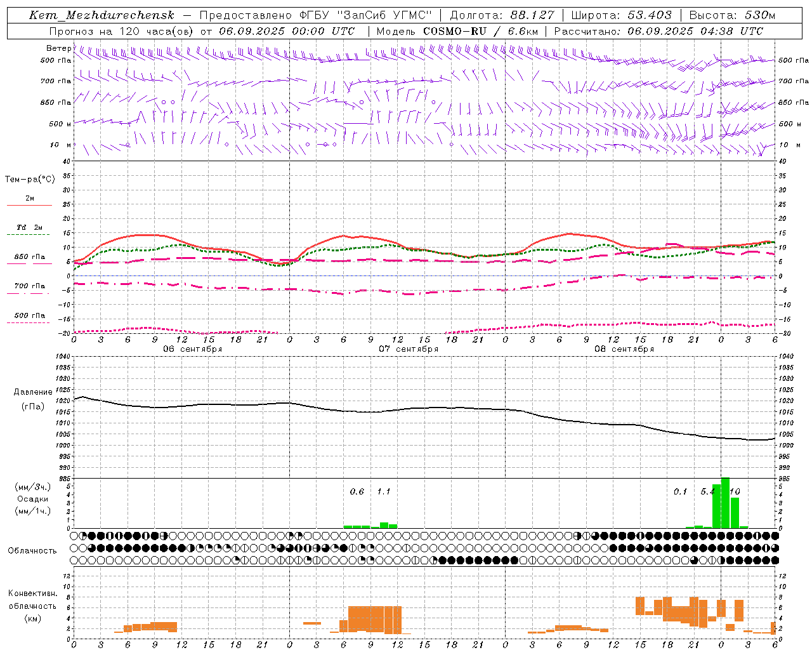Click the station title Kem_Mezhdurechensk
The width and height of the screenshot is (812, 650).
coord(101,15)
